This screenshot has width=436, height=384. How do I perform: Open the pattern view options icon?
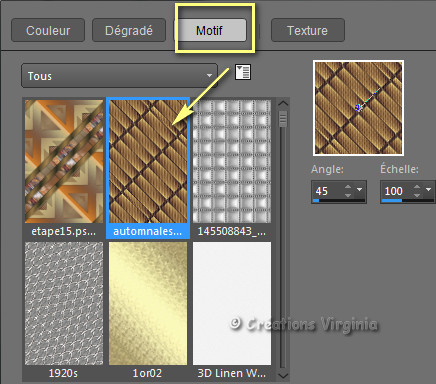pyautogui.click(x=243, y=72)
